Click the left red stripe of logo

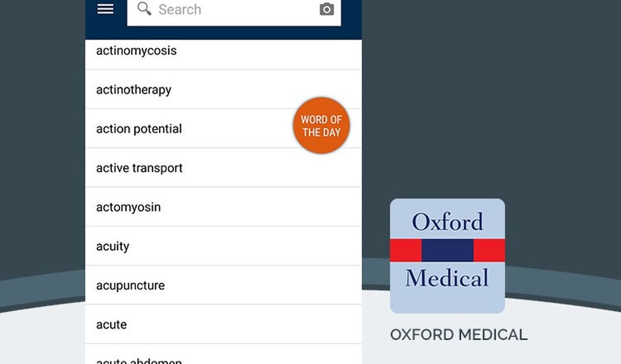click(x=406, y=250)
